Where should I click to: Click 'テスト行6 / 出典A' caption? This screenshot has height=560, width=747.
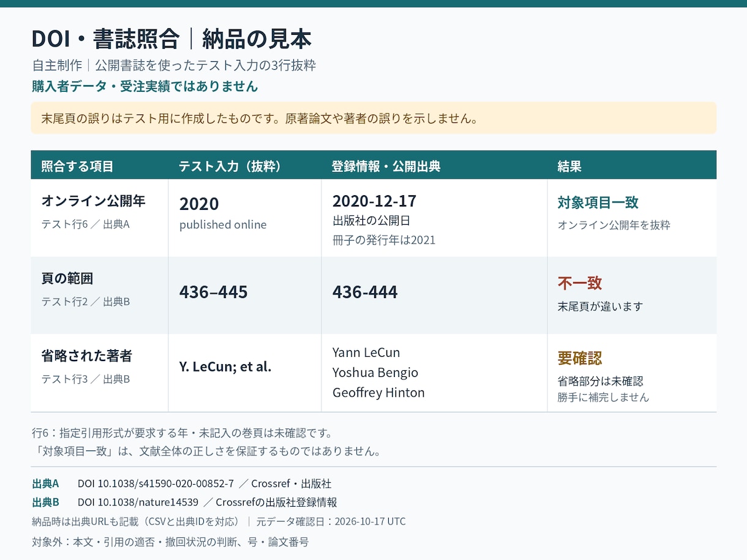pos(86,224)
